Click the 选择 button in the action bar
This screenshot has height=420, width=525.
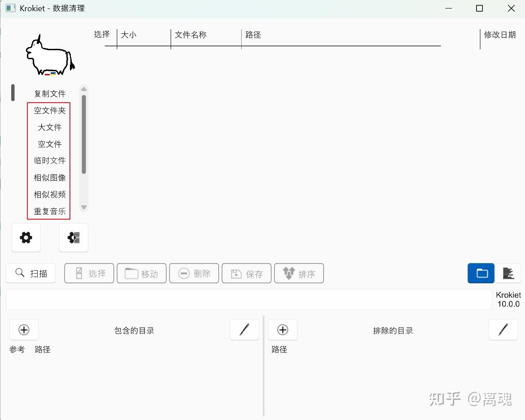89,273
